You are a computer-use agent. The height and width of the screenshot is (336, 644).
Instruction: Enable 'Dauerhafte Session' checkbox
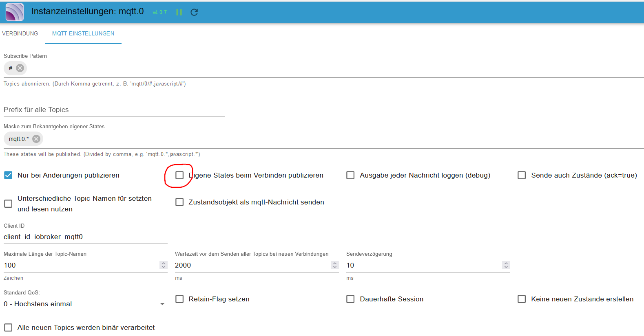click(x=350, y=299)
